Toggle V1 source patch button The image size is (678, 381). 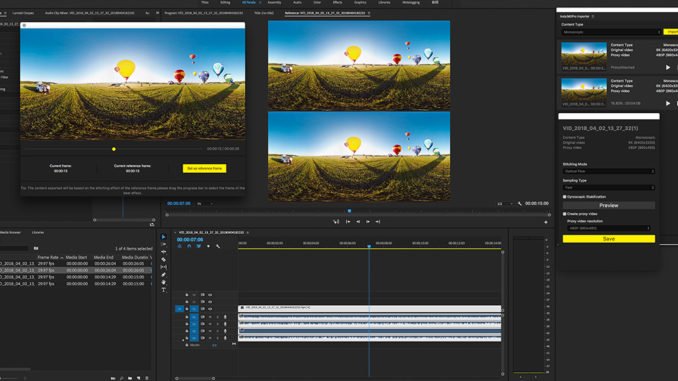(x=179, y=309)
